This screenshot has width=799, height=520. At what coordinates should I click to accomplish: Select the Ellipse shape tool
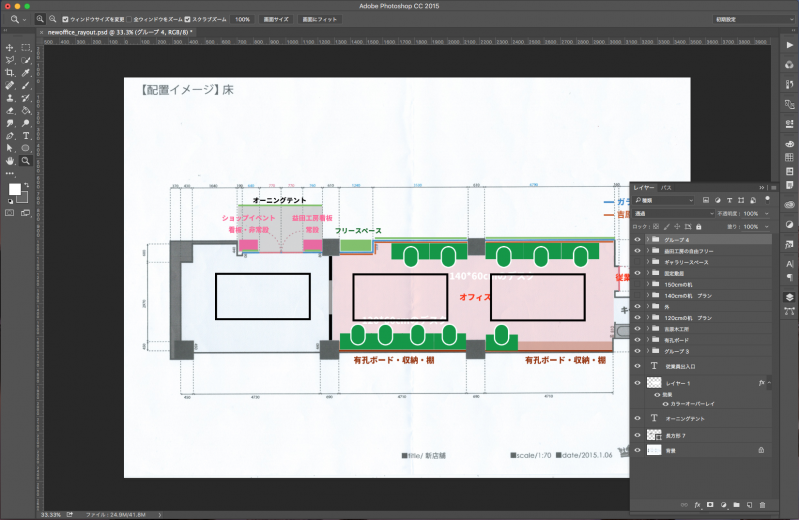(25, 148)
